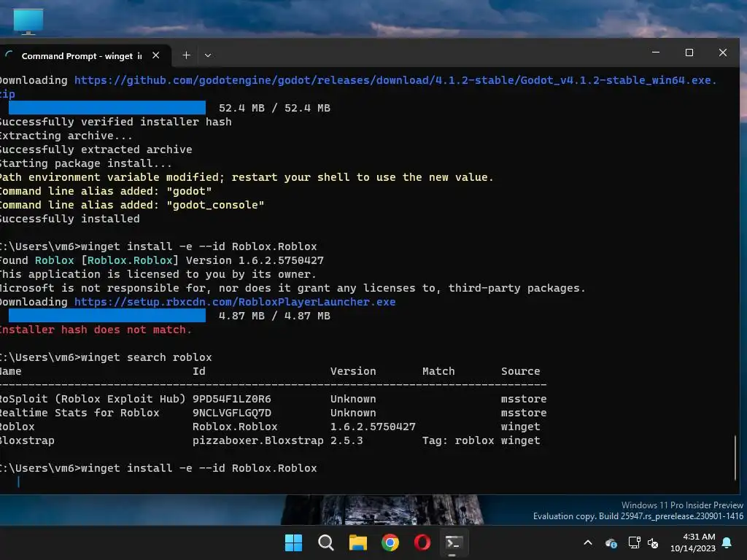Click the 'Successfully extracted archive' line
Screen dimensions: 747x560
pyautogui.click(x=96, y=149)
